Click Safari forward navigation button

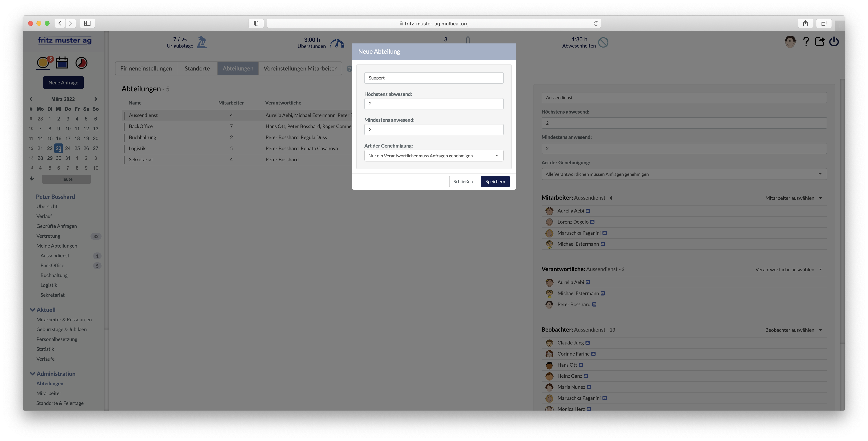(70, 23)
